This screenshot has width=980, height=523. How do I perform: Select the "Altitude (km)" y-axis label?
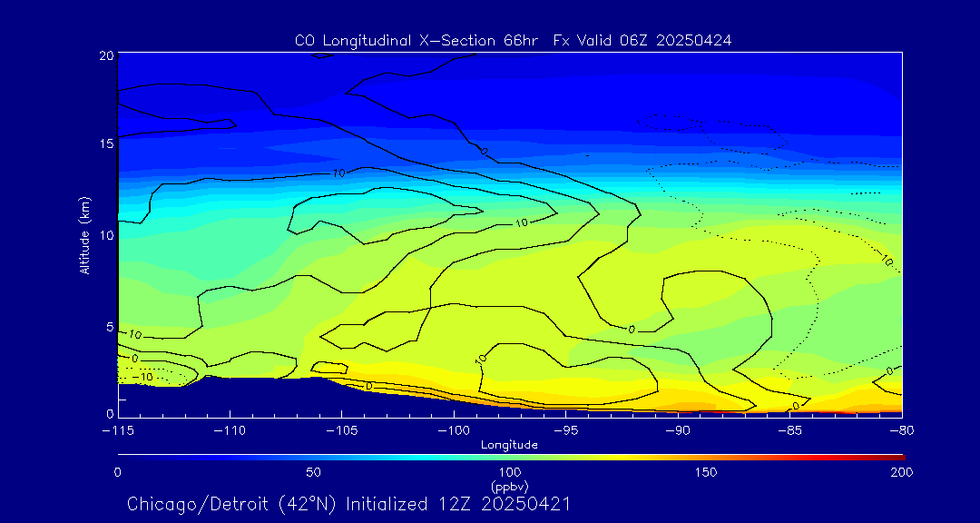pyautogui.click(x=84, y=235)
